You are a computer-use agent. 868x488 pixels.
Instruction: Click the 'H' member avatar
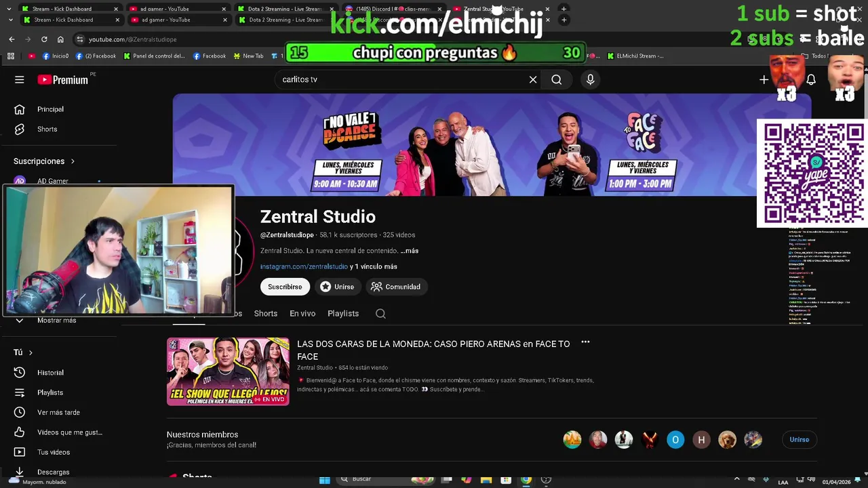pos(701,440)
